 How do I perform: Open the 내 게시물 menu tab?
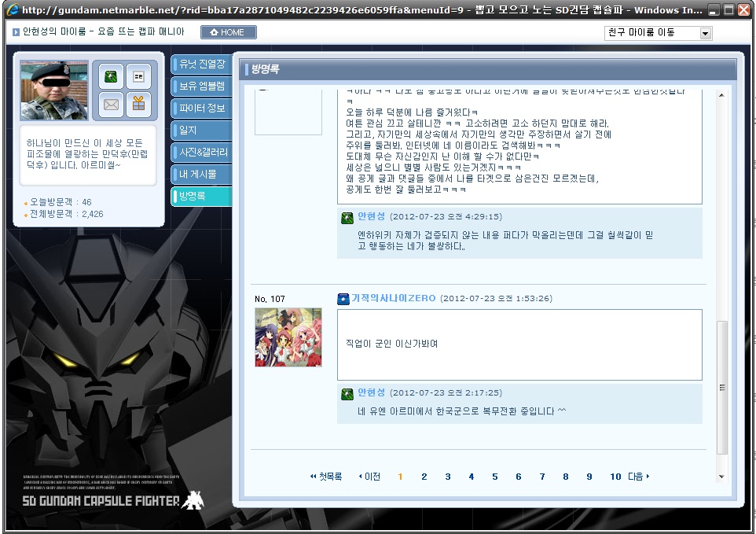[x=202, y=175]
